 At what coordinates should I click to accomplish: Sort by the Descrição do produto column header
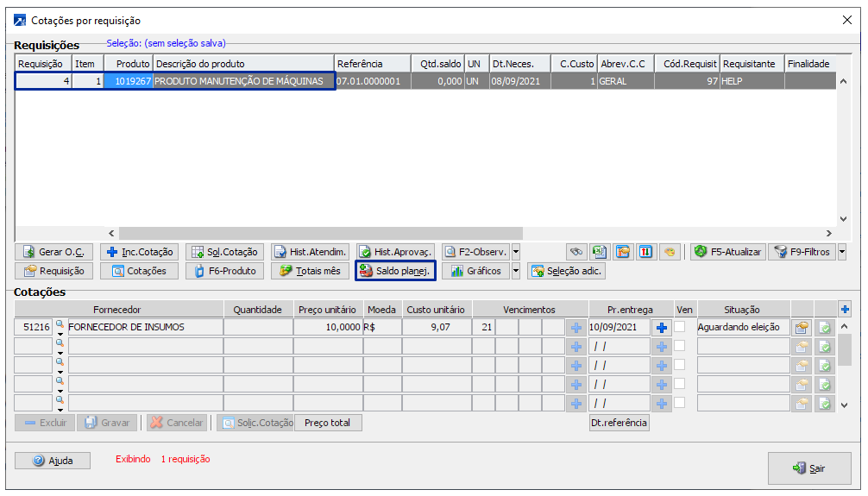click(244, 64)
